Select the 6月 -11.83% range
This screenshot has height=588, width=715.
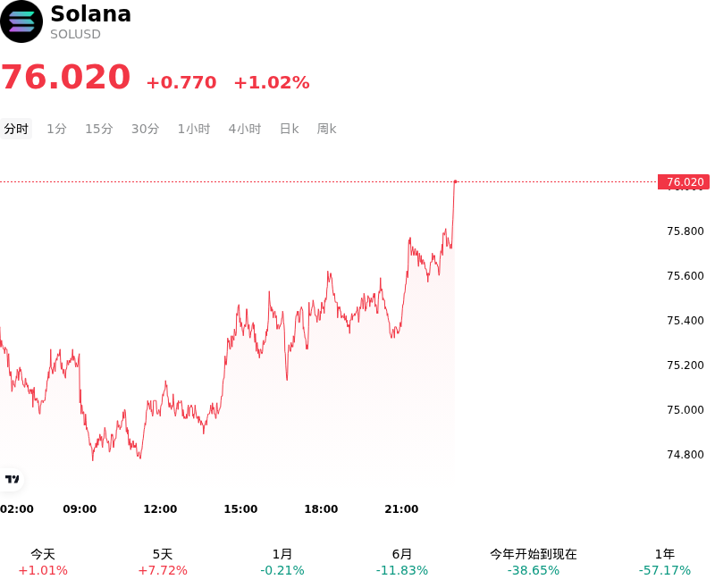(401, 562)
